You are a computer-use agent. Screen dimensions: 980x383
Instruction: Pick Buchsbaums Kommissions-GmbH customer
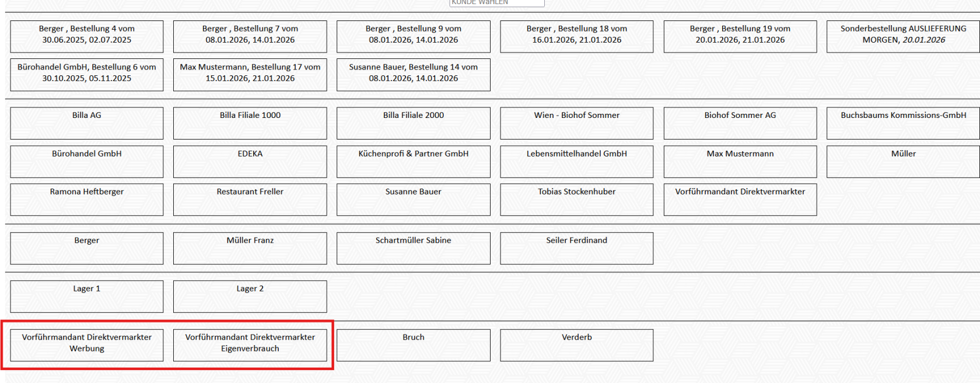(902, 123)
